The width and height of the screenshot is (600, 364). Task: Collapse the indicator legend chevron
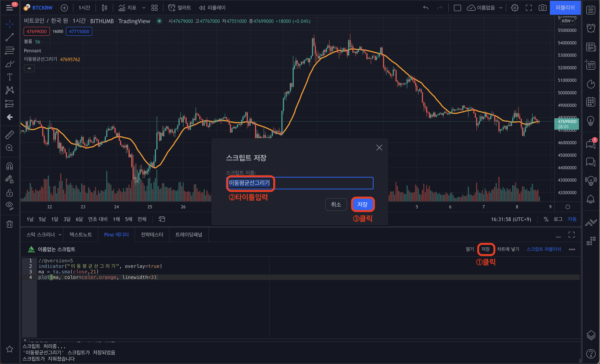coord(29,68)
